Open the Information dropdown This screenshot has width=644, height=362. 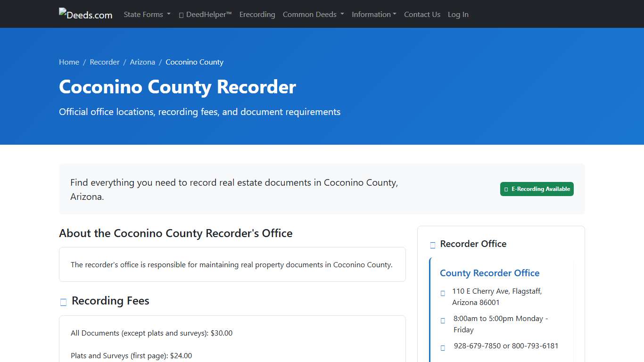coord(374,14)
